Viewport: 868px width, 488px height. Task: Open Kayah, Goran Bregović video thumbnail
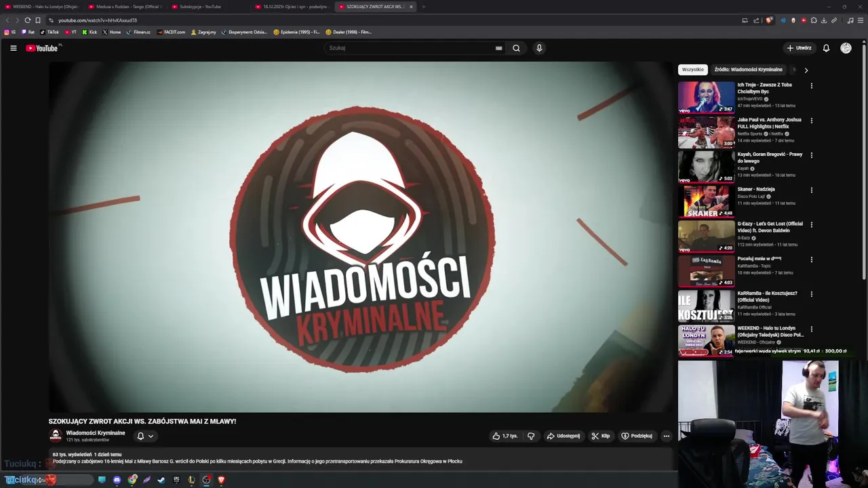click(x=706, y=167)
